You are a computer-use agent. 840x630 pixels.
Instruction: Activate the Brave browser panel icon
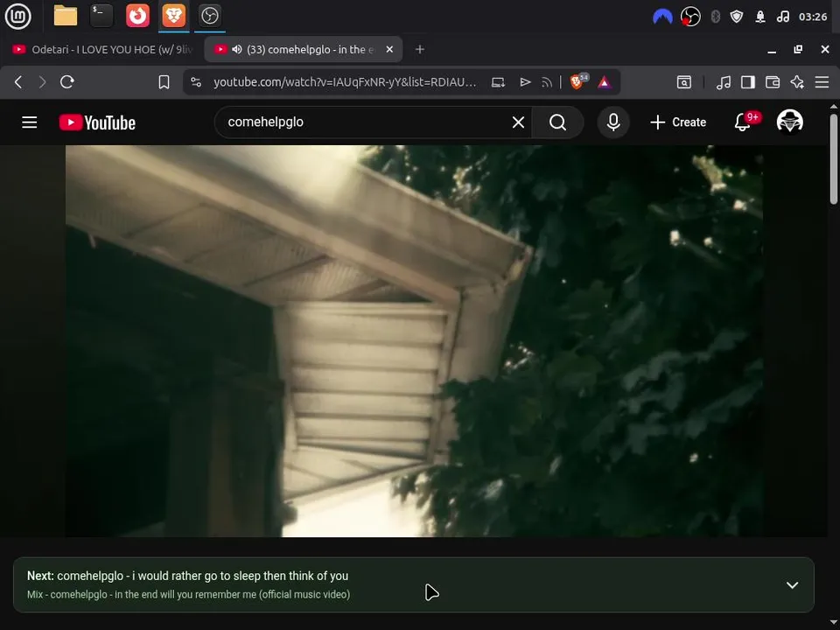coord(173,16)
